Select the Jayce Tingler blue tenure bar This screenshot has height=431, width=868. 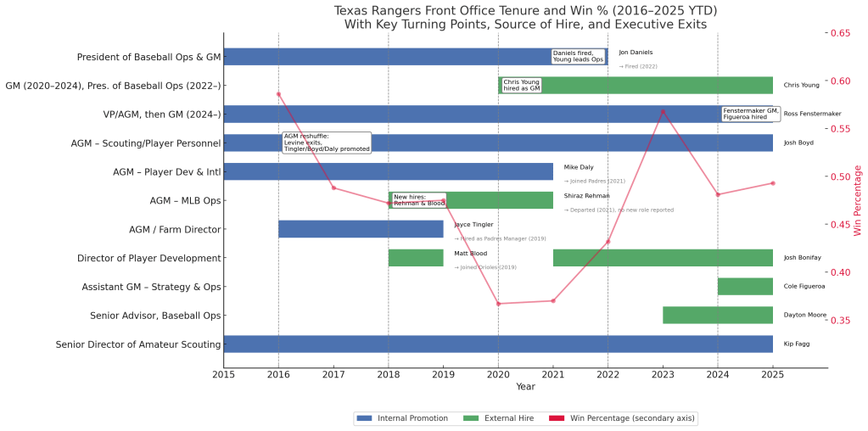[361, 229]
